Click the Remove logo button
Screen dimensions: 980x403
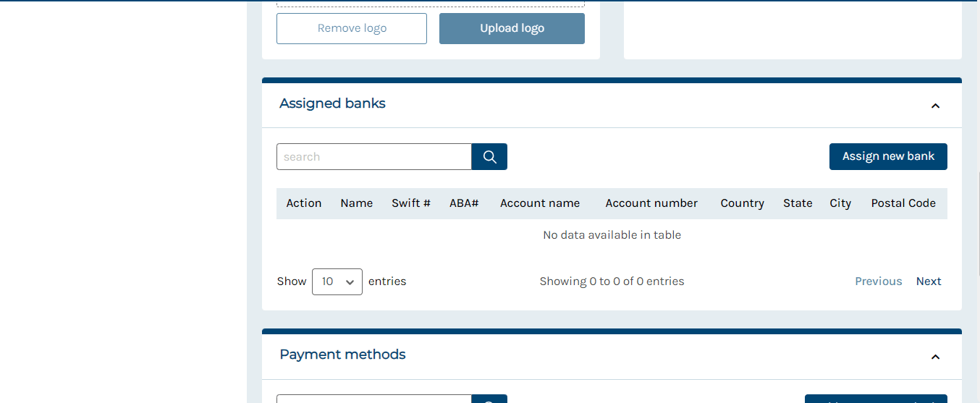pyautogui.click(x=352, y=28)
